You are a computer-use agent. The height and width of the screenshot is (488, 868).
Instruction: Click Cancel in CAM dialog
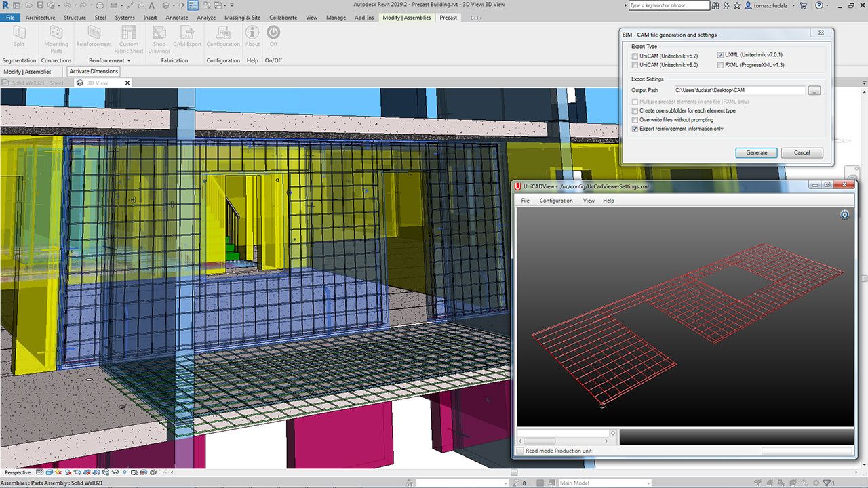point(802,152)
